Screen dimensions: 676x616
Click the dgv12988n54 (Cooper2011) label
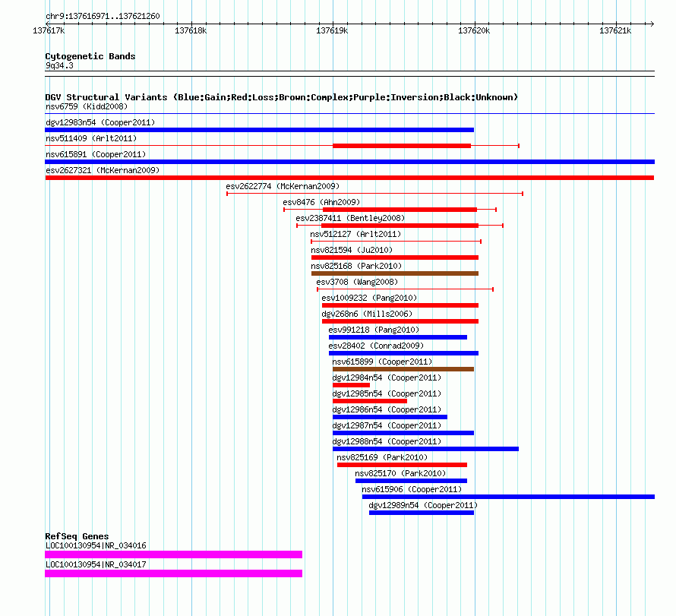coord(387,441)
